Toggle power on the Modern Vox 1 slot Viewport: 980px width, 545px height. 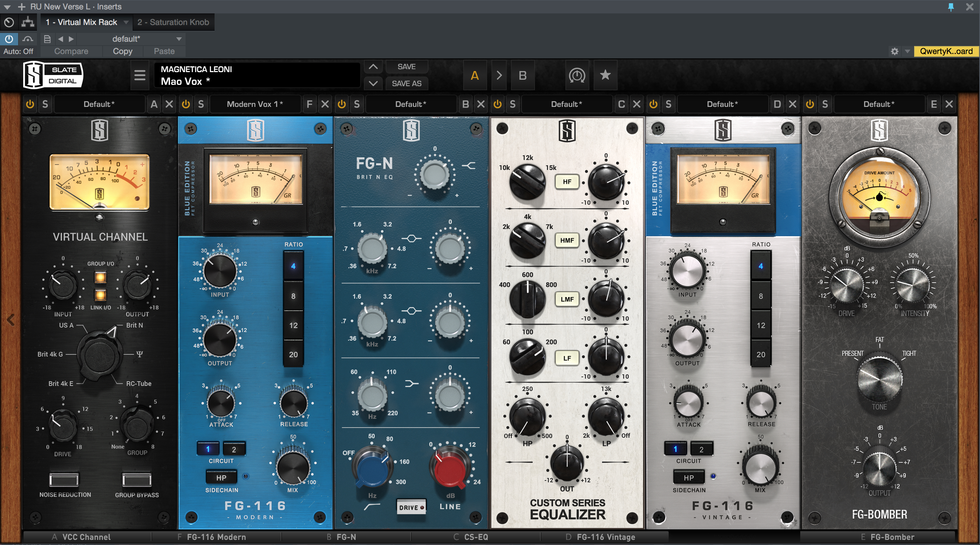186,104
